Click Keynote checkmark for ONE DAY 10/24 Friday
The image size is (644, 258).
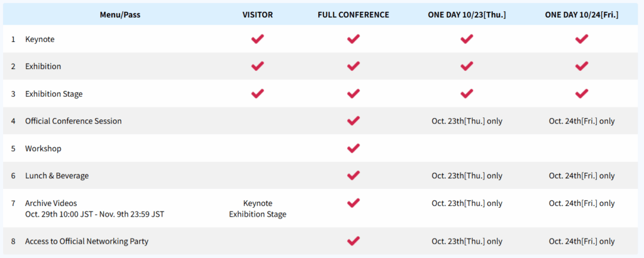click(x=582, y=39)
